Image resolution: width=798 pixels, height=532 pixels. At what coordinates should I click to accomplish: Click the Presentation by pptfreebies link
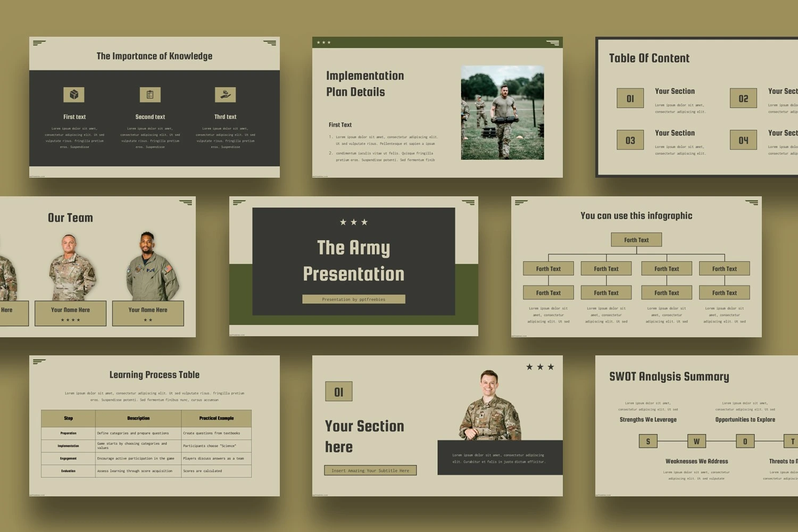(354, 299)
